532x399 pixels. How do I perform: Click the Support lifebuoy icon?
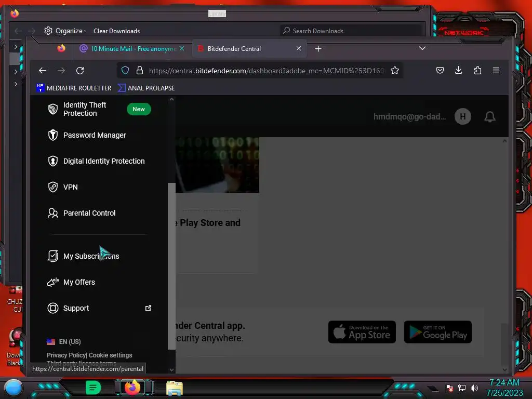coord(53,308)
